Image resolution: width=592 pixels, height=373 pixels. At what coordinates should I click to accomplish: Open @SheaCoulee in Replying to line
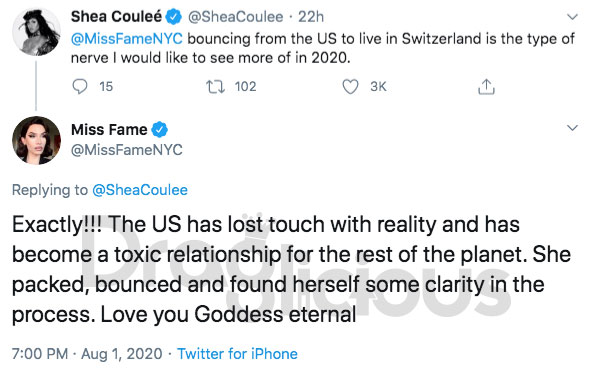tap(140, 190)
